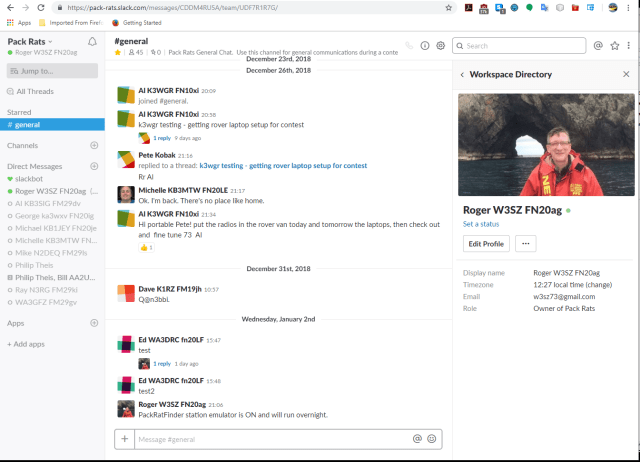The height and width of the screenshot is (462, 640).
Task: Close the Workspace Directory panel
Action: pos(626,74)
